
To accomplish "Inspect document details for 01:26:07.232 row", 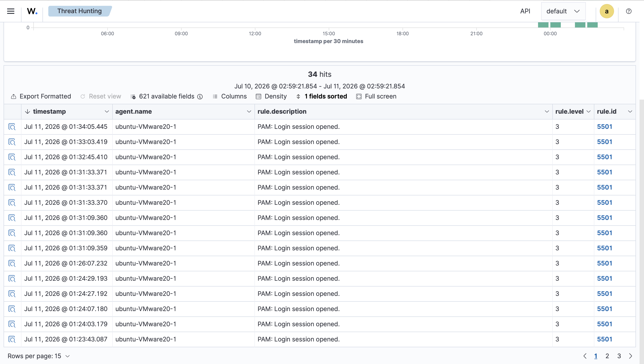I will tap(12, 264).
